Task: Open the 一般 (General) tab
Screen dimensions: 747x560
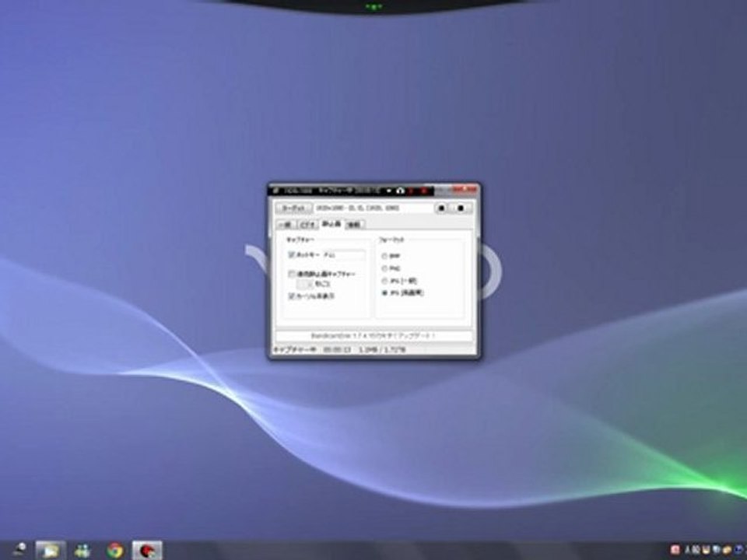Action: tap(286, 225)
